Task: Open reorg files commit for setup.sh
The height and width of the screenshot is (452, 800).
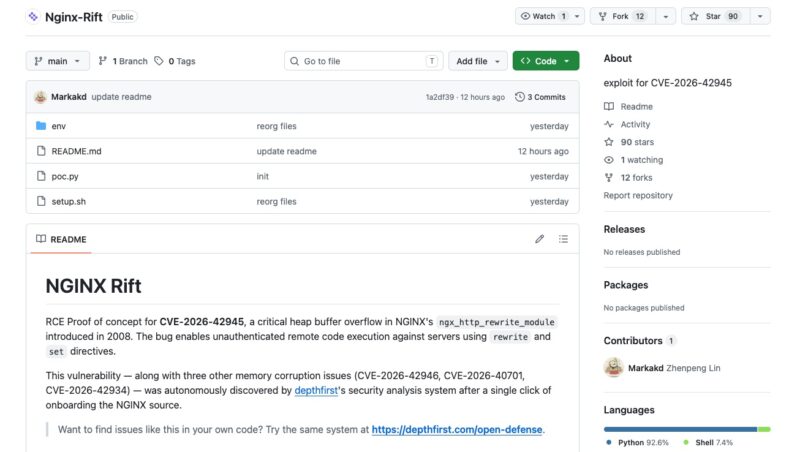Action: pyautogui.click(x=277, y=202)
